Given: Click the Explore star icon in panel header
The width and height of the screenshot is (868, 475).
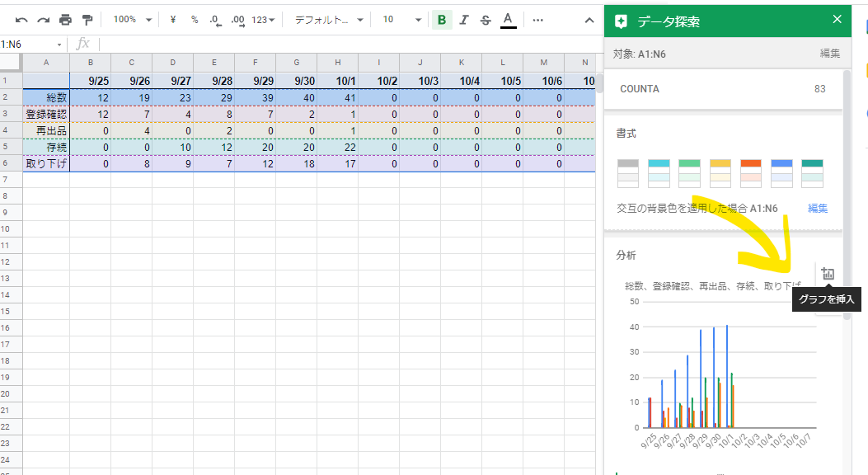Looking at the screenshot, I should pyautogui.click(x=621, y=21).
